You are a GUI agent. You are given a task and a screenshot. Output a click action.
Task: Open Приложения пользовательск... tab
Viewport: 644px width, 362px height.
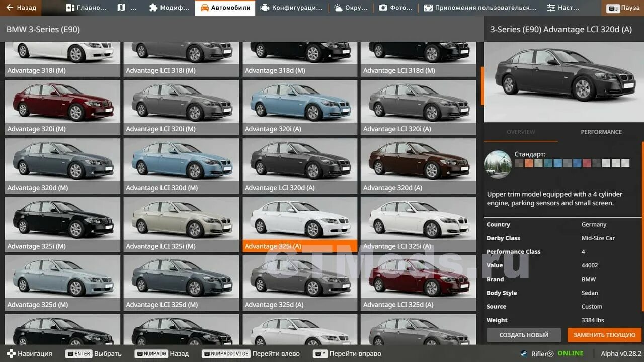480,8
